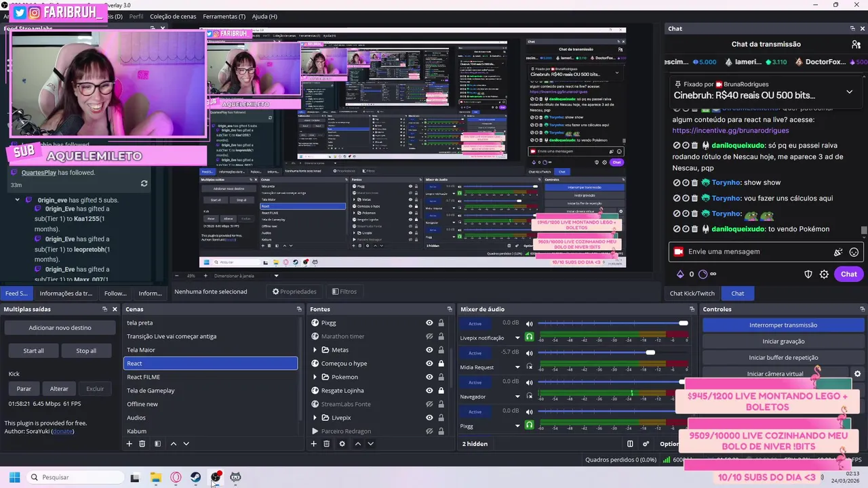
Task: Remove the source with the Fontes trash icon
Action: 326,444
